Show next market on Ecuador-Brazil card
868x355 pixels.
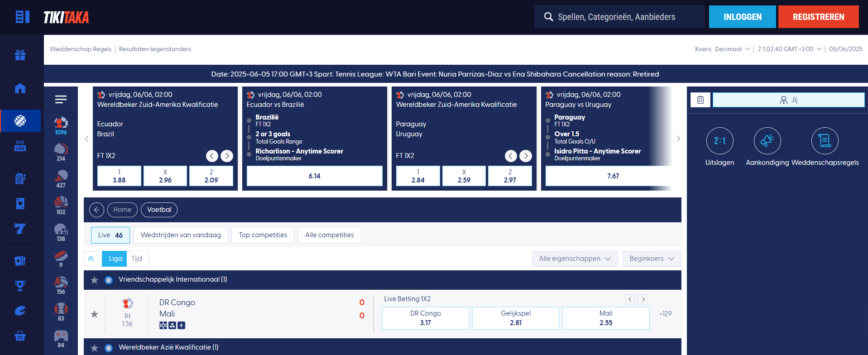coord(227,156)
